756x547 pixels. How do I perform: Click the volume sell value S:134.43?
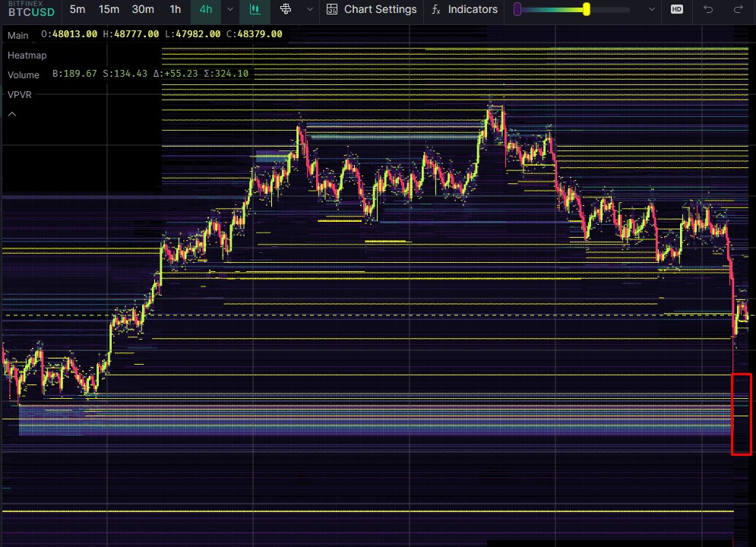[x=125, y=74]
